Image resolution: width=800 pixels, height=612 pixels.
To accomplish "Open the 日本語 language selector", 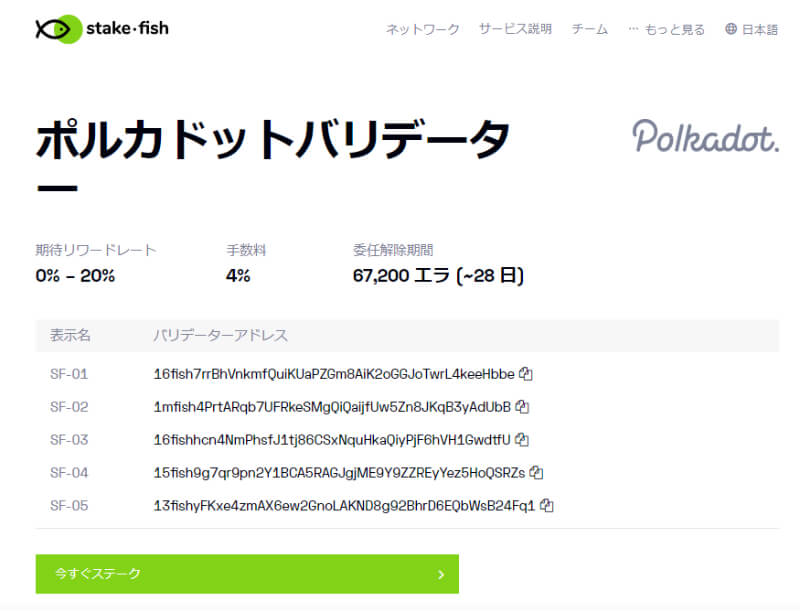I will tap(759, 29).
